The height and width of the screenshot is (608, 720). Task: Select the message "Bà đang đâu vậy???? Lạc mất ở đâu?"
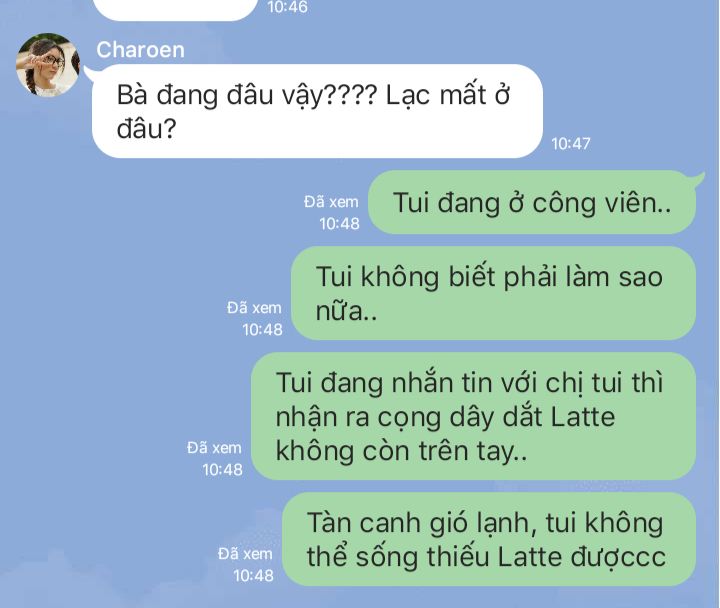pyautogui.click(x=317, y=111)
